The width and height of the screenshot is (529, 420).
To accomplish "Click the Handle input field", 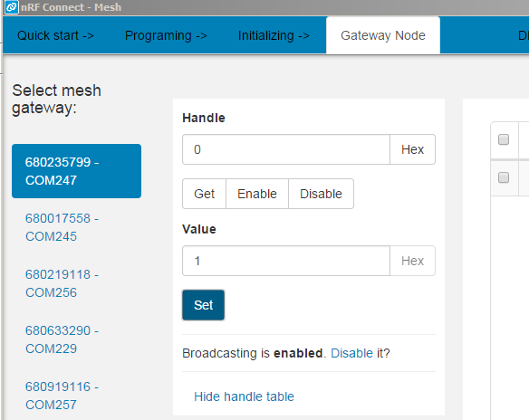I will click(286, 149).
